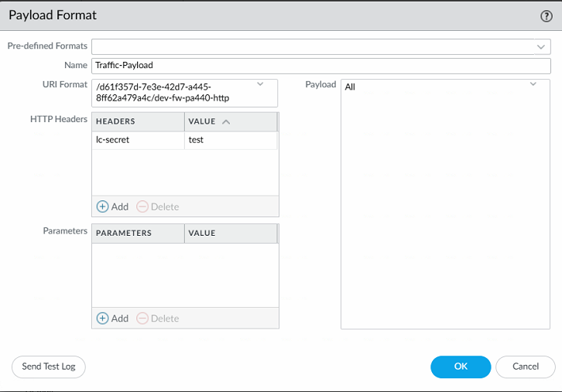This screenshot has height=392, width=562.
Task: Click the plus icon to add HTTP header
Action: [x=102, y=206]
